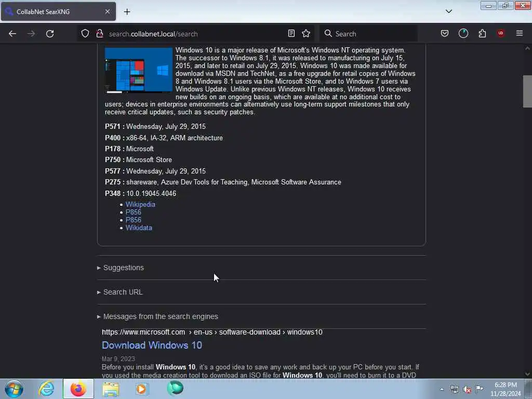Image resolution: width=532 pixels, height=399 pixels.
Task: Open the Firefox hamburger menu
Action: (x=520, y=33)
